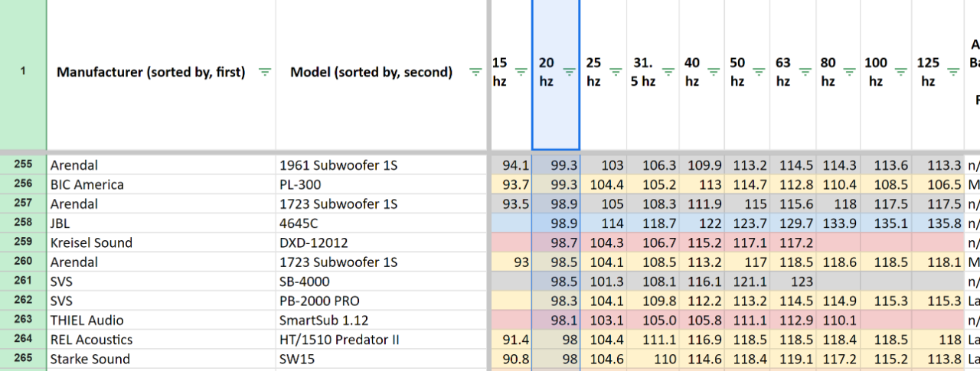Select row header 265

(23, 359)
